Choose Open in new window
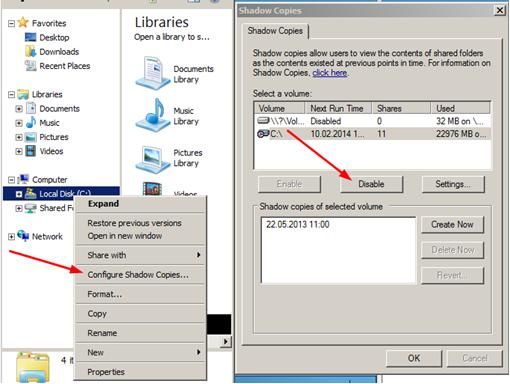 point(140,236)
